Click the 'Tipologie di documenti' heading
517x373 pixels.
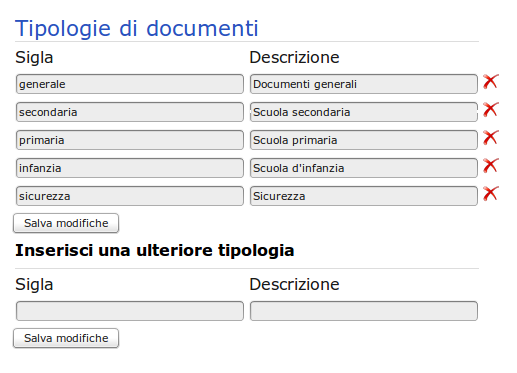[137, 29]
